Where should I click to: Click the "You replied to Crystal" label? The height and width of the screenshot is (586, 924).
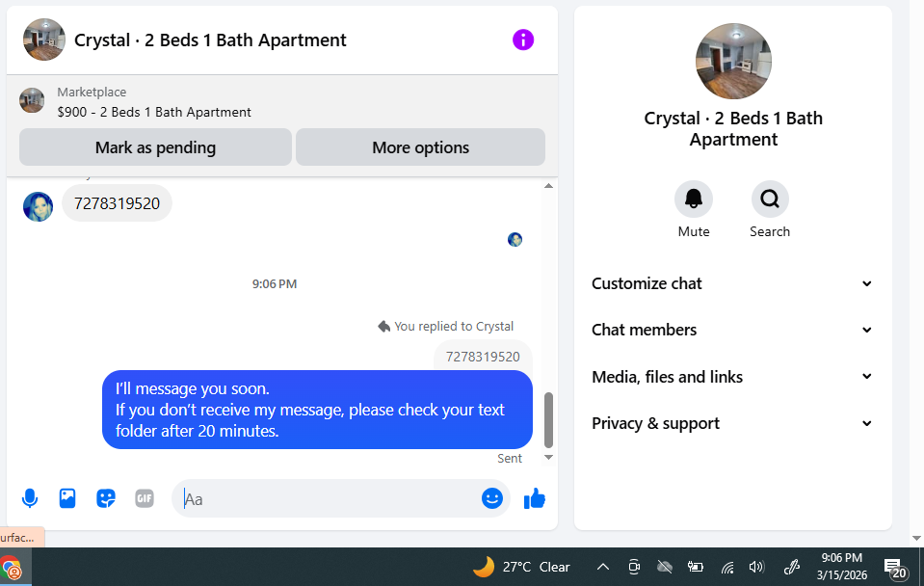tap(446, 326)
